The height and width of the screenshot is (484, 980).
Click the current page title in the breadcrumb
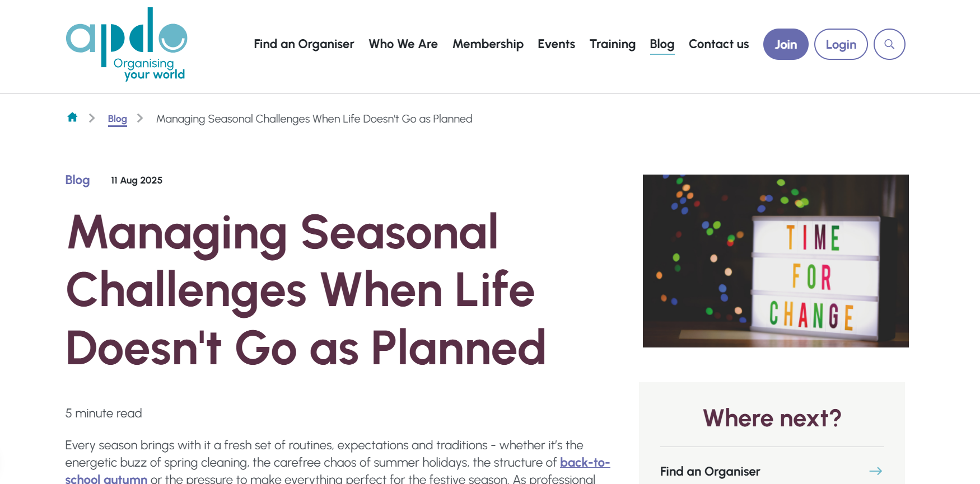[x=314, y=119]
